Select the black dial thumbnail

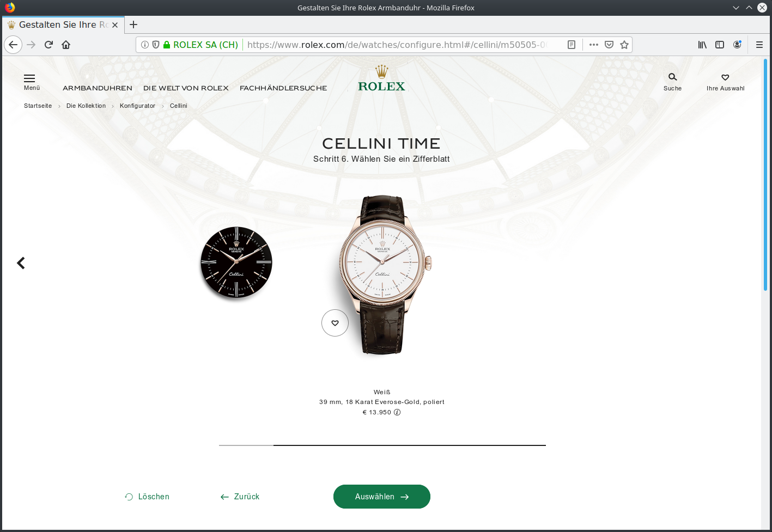click(236, 262)
